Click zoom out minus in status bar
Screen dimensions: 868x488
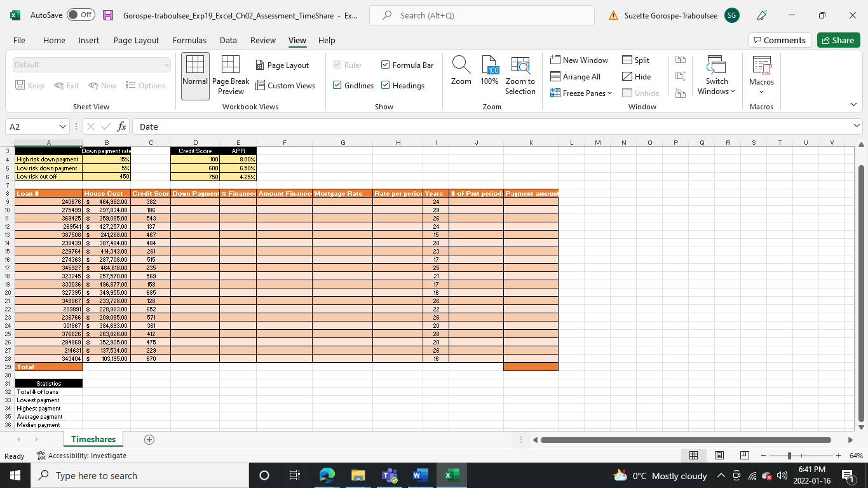pyautogui.click(x=764, y=456)
